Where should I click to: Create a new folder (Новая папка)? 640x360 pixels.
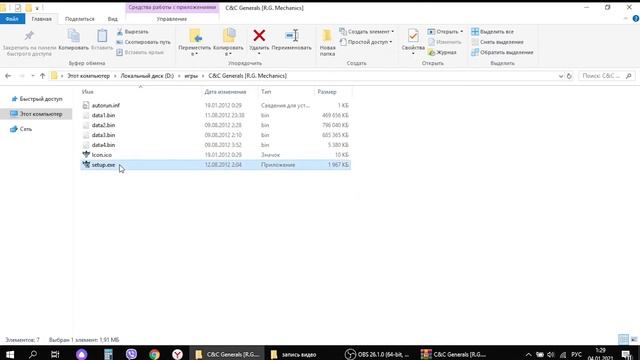pos(327,42)
